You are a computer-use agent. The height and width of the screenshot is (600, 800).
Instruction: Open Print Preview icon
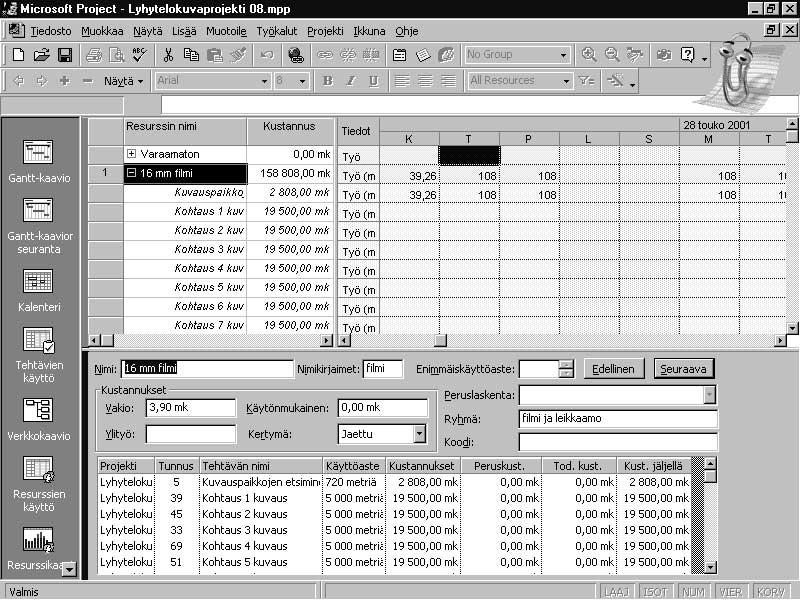pyautogui.click(x=117, y=55)
